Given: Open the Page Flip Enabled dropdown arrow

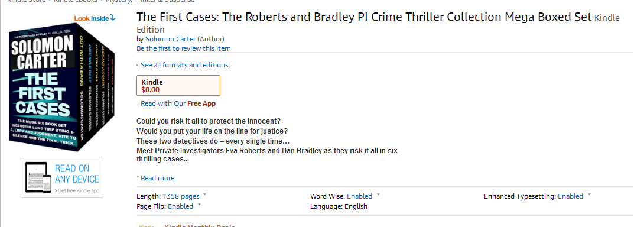Looking at the screenshot, I should coord(199,205).
